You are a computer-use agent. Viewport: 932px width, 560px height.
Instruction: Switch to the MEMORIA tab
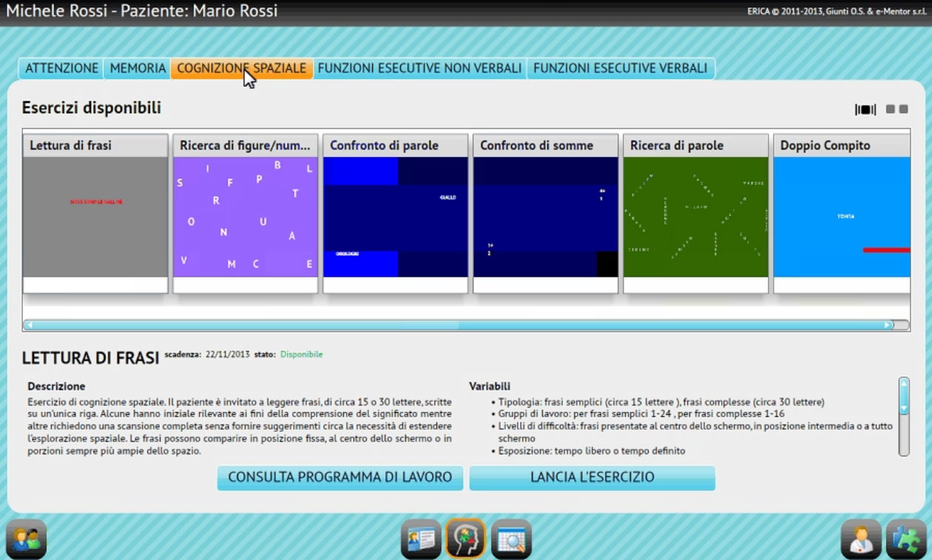pyautogui.click(x=138, y=68)
